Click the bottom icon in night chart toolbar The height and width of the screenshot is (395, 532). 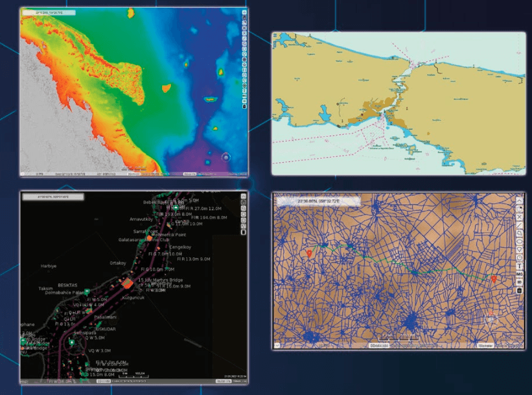point(243,232)
